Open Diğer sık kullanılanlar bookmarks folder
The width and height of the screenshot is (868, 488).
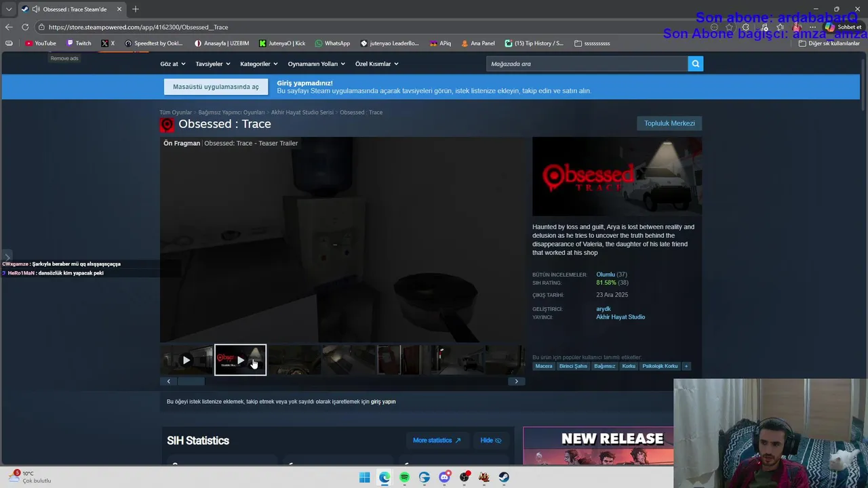[829, 43]
